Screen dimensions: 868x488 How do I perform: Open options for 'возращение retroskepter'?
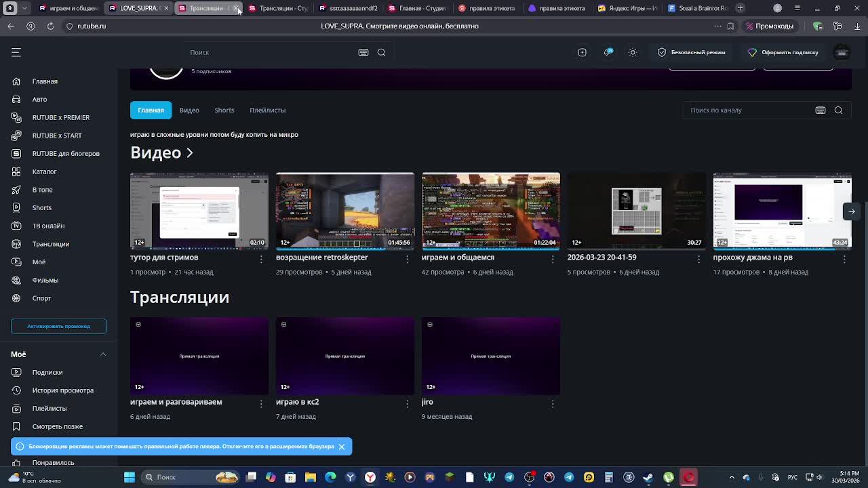(407, 259)
